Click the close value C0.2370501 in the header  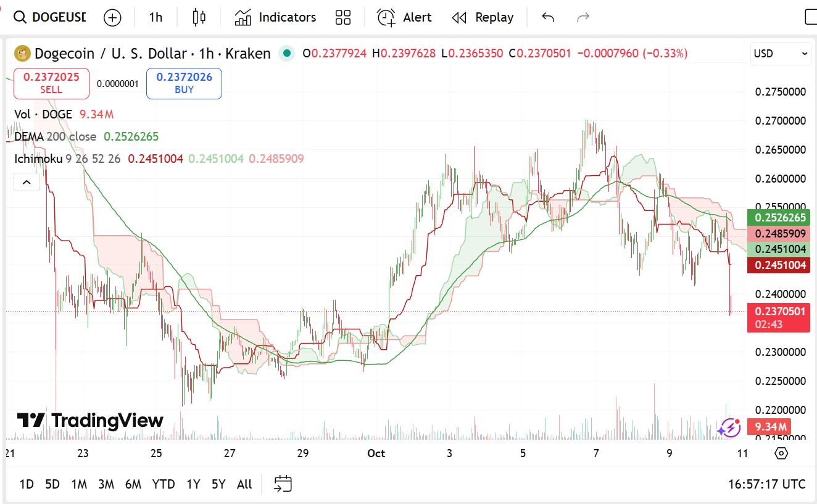coord(540,54)
